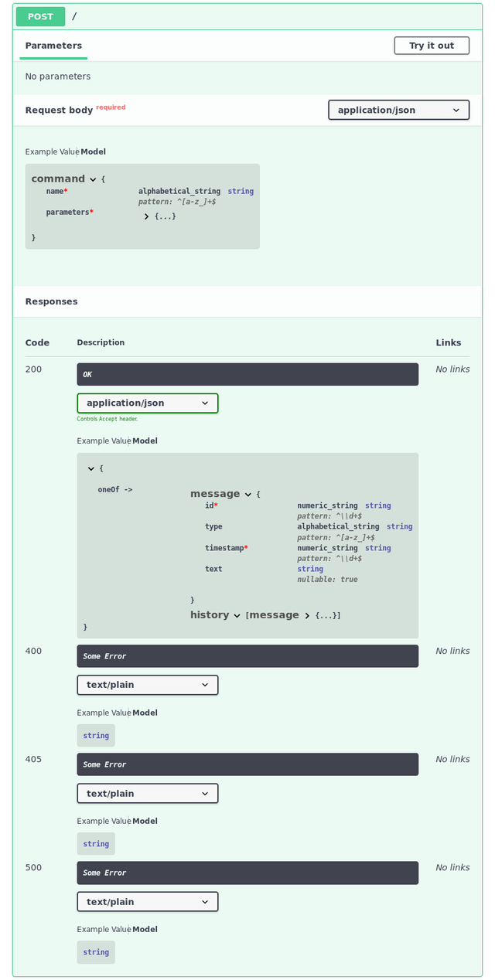The width and height of the screenshot is (495, 980).
Task: Expand nested message item in history
Action: [307, 616]
